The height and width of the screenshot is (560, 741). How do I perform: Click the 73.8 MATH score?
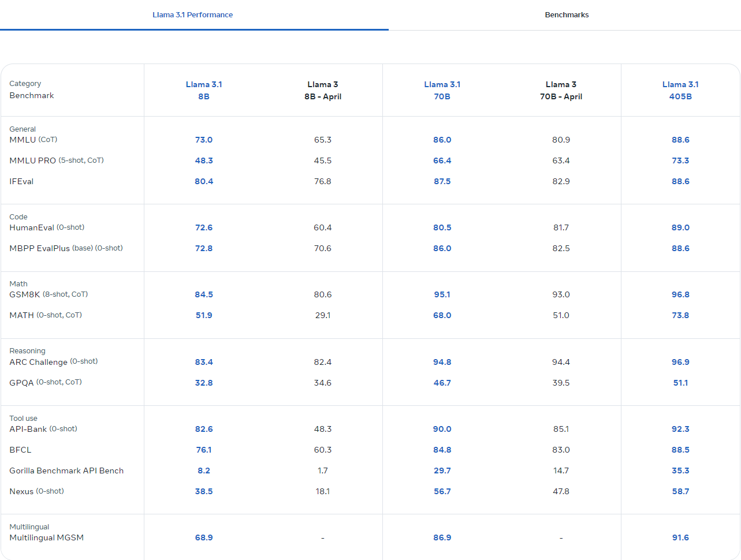[680, 315]
